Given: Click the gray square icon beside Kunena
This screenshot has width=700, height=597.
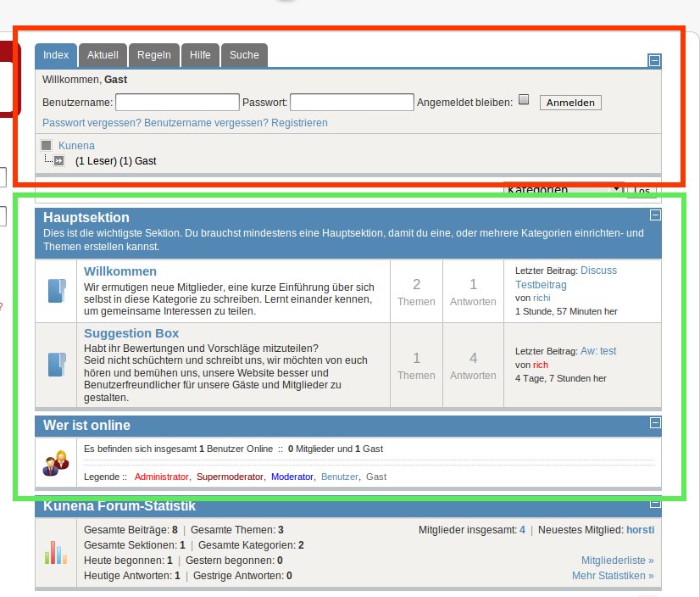Looking at the screenshot, I should click(x=47, y=146).
